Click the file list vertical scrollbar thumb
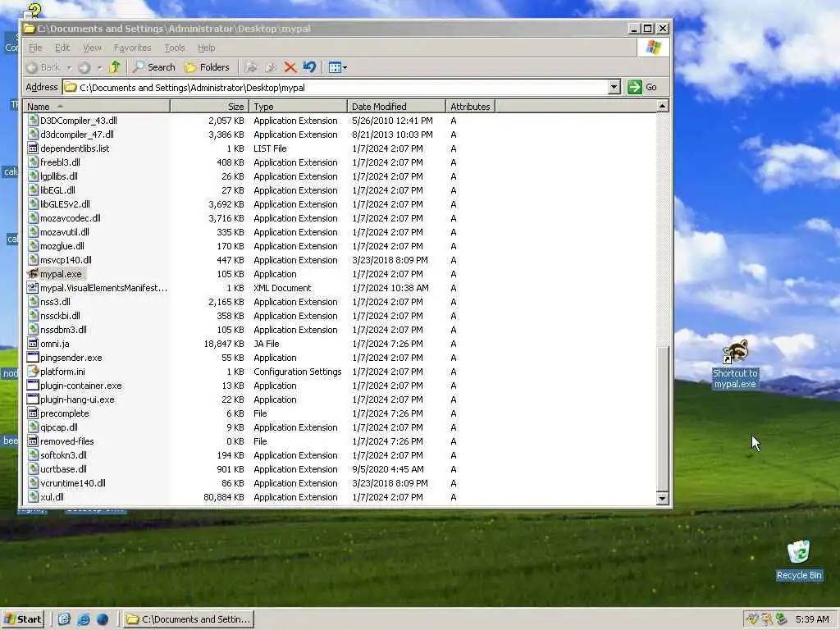Viewport: 840px width, 630px height. (662, 418)
